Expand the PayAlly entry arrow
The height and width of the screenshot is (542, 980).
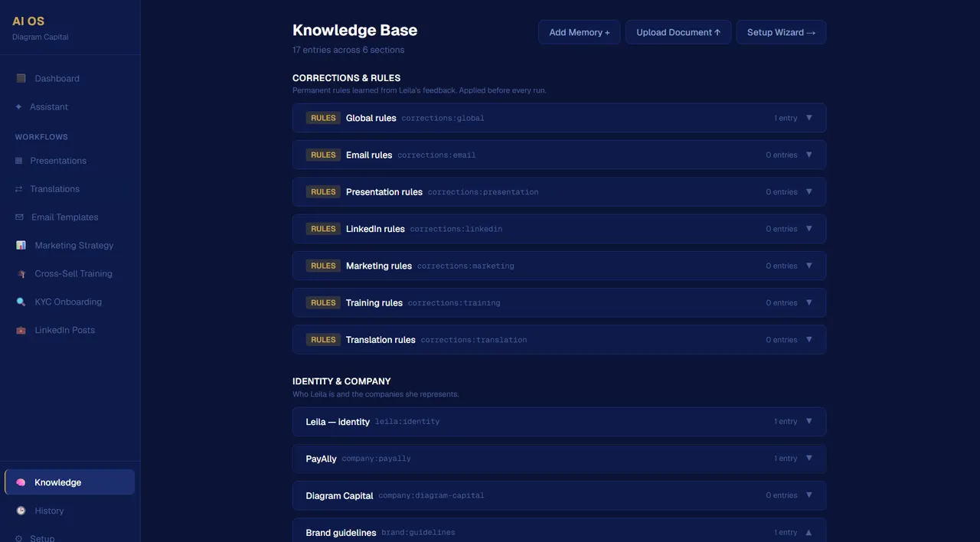pyautogui.click(x=808, y=458)
